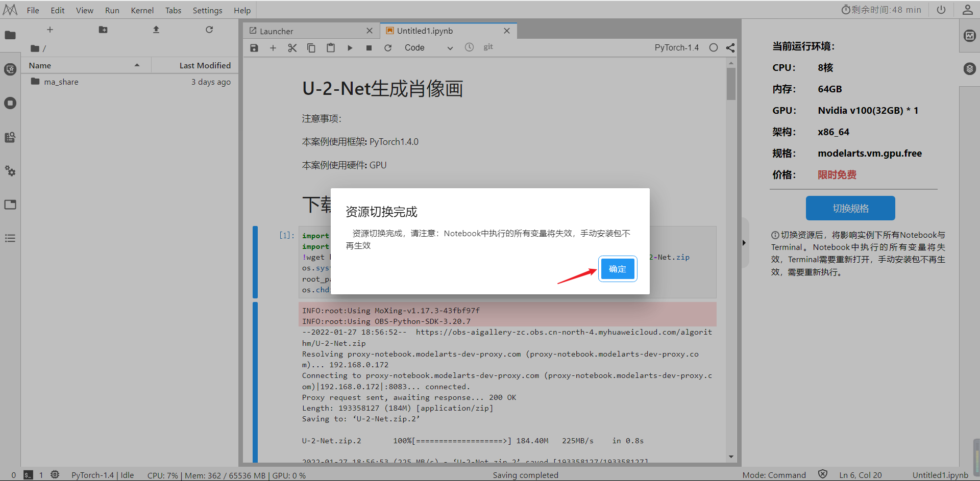Open the property inspector gears sidebar icon
This screenshot has height=481, width=980.
[x=10, y=171]
